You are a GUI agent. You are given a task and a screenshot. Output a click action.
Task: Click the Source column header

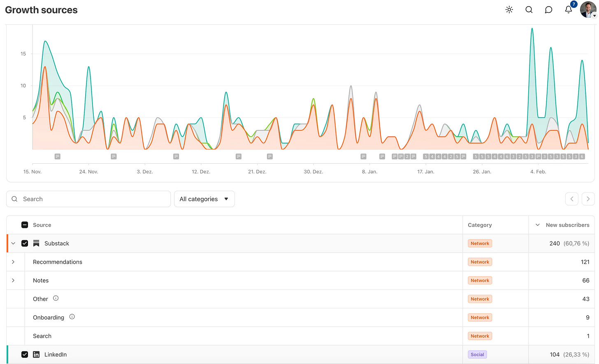[x=42, y=225]
